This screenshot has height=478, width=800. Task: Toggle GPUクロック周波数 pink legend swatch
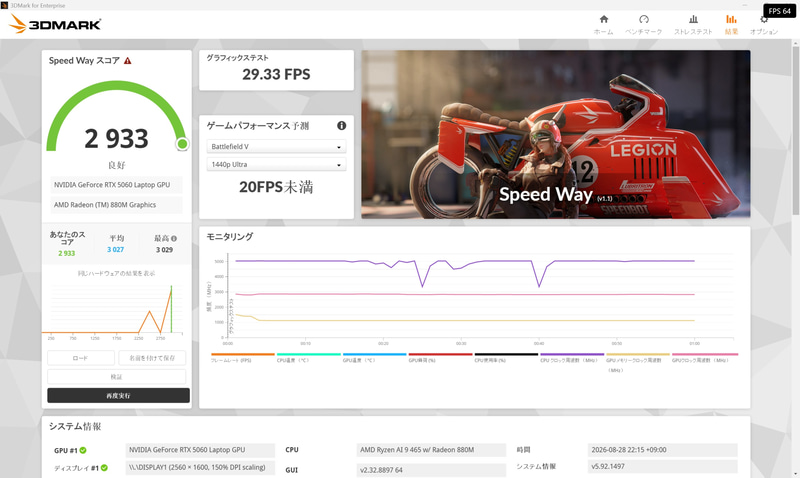point(705,354)
